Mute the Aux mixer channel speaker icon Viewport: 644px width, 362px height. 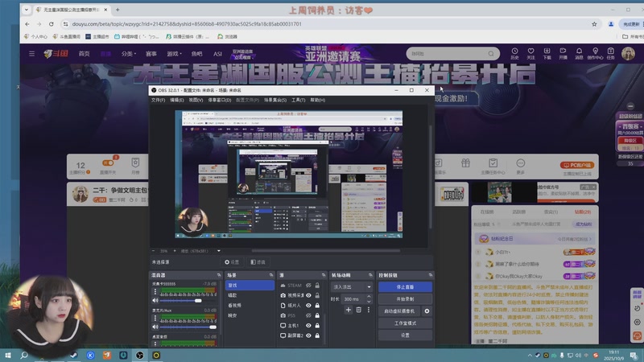[x=155, y=327]
